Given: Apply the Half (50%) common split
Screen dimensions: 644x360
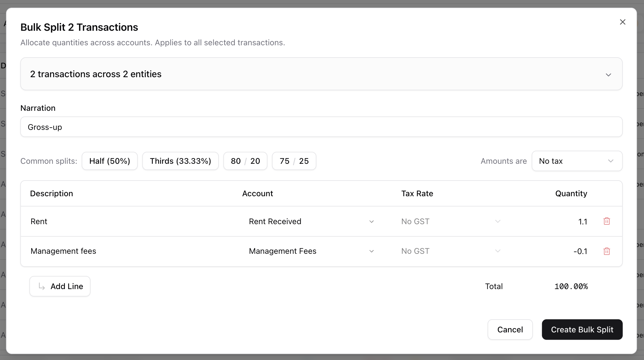Looking at the screenshot, I should tap(110, 161).
